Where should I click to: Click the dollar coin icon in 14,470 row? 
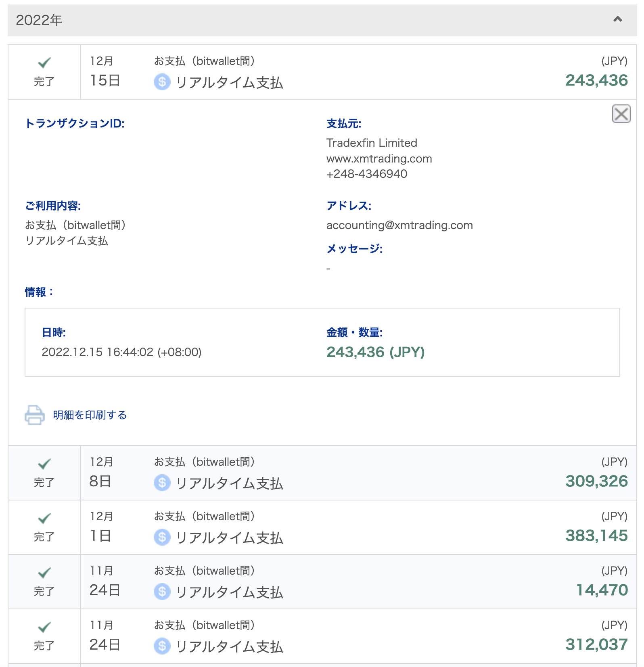point(162,592)
